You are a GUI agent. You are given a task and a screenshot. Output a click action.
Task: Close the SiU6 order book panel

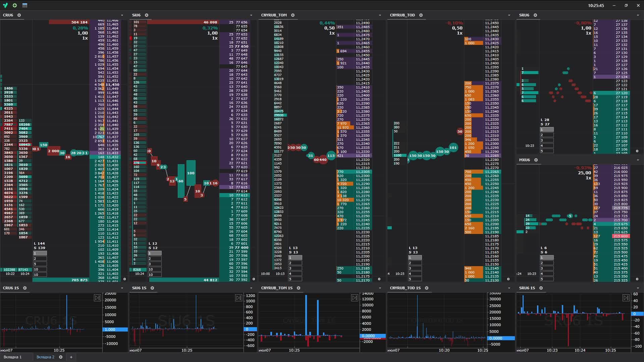coord(147,15)
